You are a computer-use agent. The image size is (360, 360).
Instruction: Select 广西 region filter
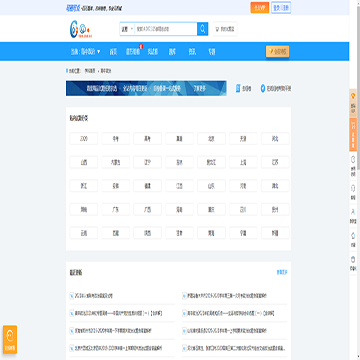[148, 209]
